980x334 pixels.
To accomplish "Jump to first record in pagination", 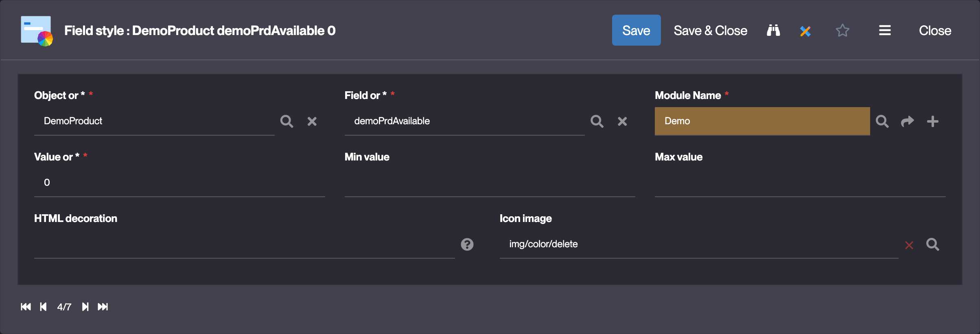I will coord(26,307).
